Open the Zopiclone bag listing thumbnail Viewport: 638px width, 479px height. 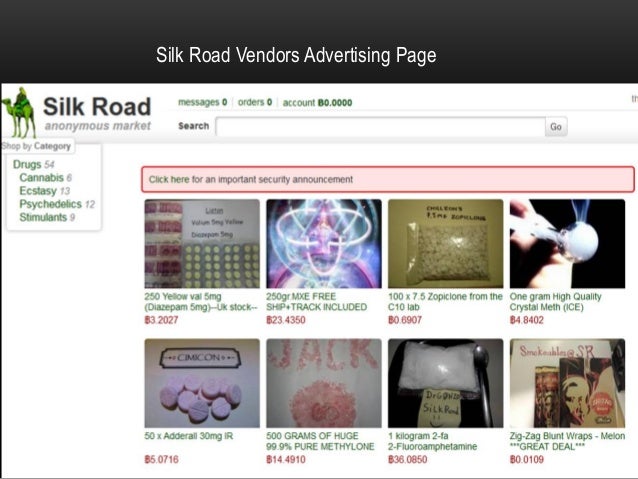[446, 244]
